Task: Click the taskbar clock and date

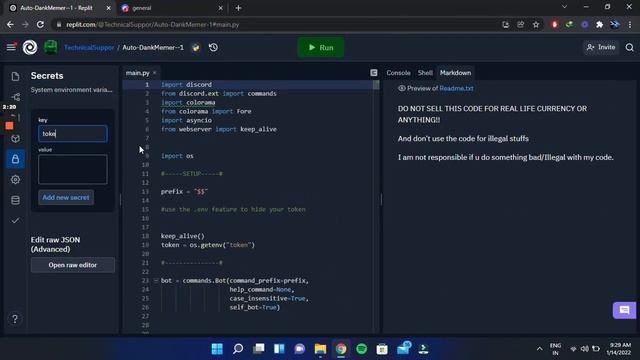Action: click(x=620, y=349)
